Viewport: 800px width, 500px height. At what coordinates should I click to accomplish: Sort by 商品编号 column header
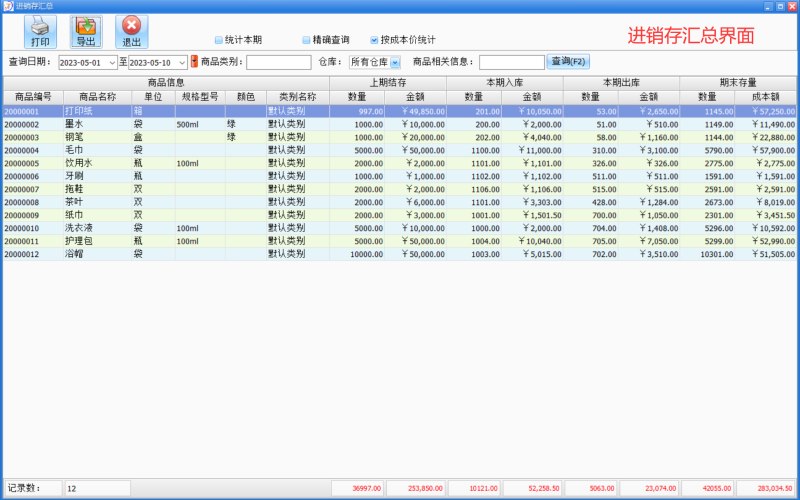coord(33,97)
